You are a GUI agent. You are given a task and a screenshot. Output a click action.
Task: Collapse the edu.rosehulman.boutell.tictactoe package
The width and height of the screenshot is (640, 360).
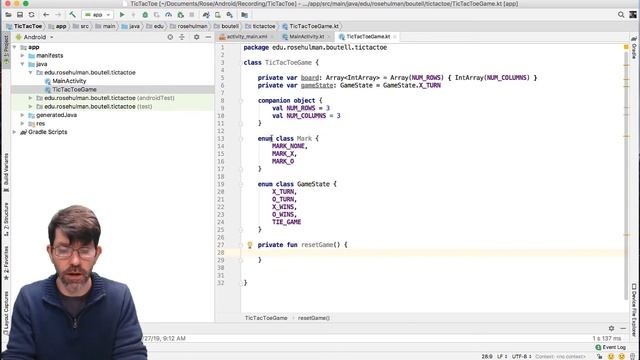(31, 73)
